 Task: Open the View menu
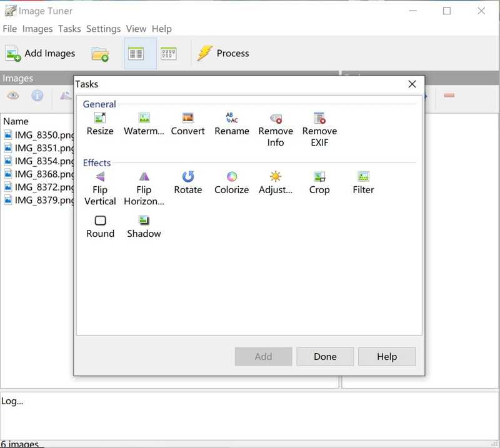point(136,29)
